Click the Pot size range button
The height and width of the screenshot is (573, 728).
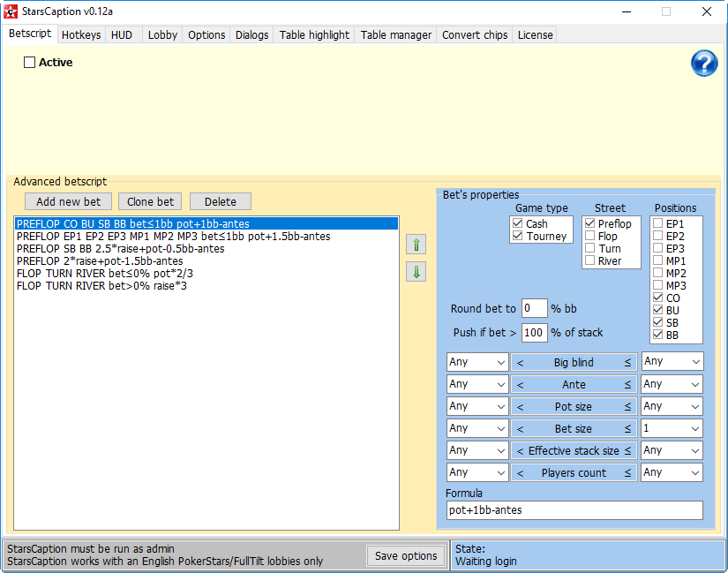[574, 407]
